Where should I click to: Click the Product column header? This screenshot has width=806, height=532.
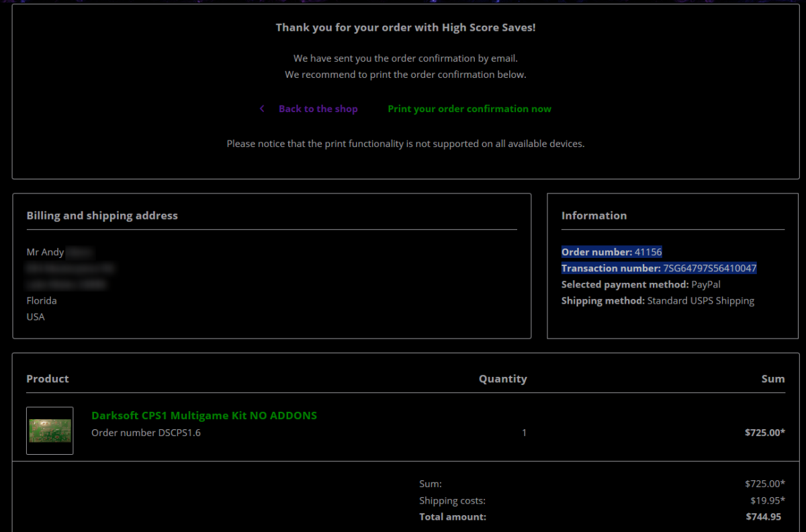click(x=48, y=379)
